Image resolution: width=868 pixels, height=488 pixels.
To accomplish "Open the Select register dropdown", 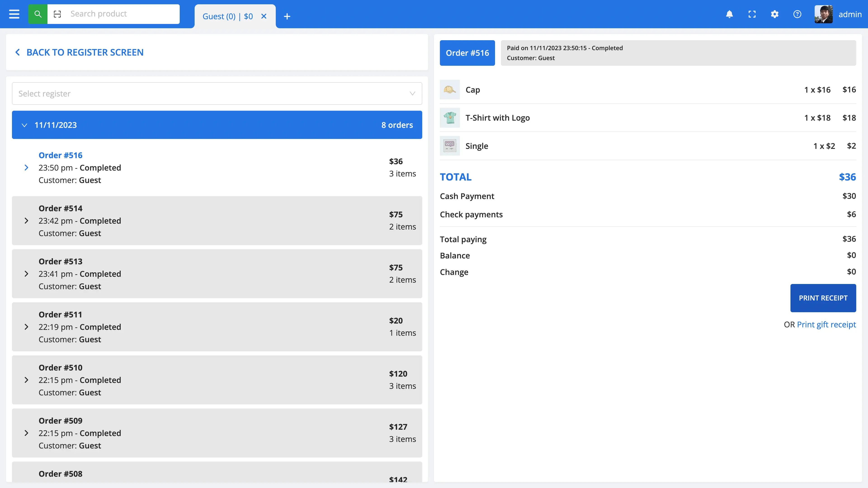I will tap(217, 94).
